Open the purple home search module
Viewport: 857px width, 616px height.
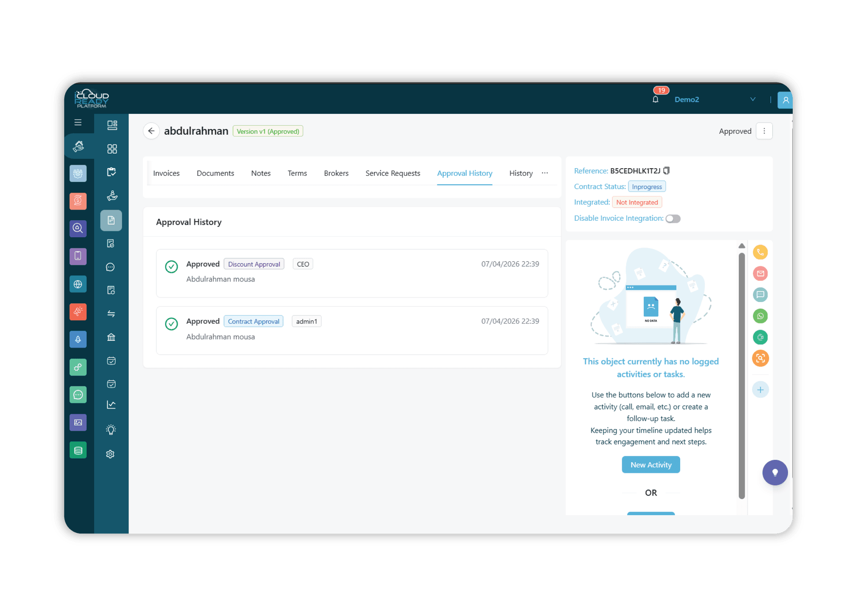click(x=78, y=228)
